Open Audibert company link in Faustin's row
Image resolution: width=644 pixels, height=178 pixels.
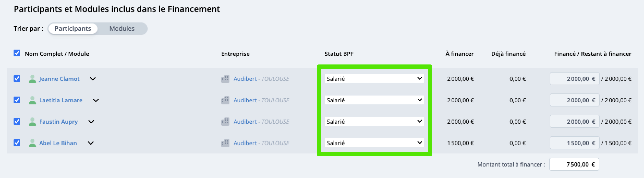click(x=245, y=122)
